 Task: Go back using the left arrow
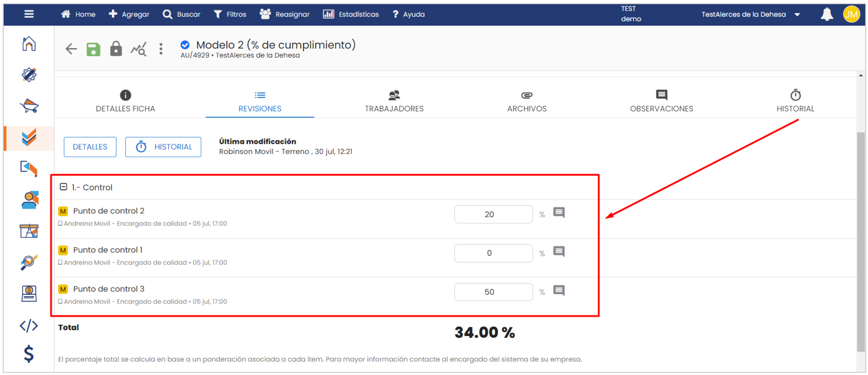pos(71,49)
